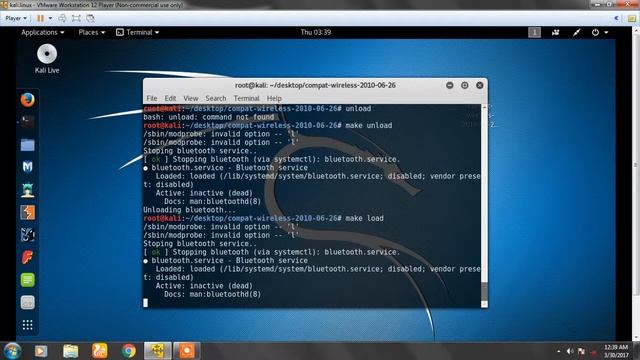Viewport: 640px width, 360px height.
Task: Maximize the root@kali terminal window
Action: (x=464, y=85)
